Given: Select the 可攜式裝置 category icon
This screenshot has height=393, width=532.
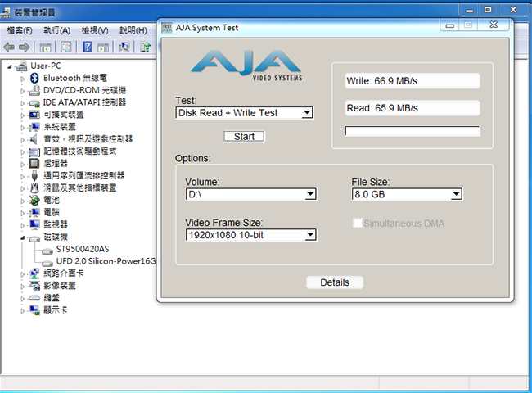Looking at the screenshot, I should tap(34, 115).
